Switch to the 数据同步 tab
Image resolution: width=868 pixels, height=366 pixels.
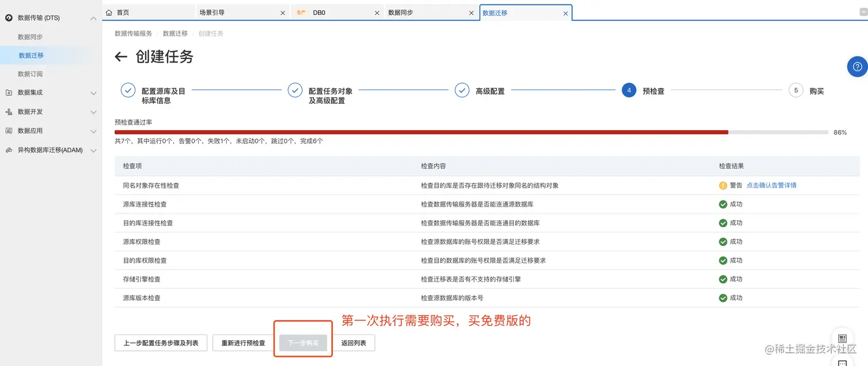(x=431, y=13)
